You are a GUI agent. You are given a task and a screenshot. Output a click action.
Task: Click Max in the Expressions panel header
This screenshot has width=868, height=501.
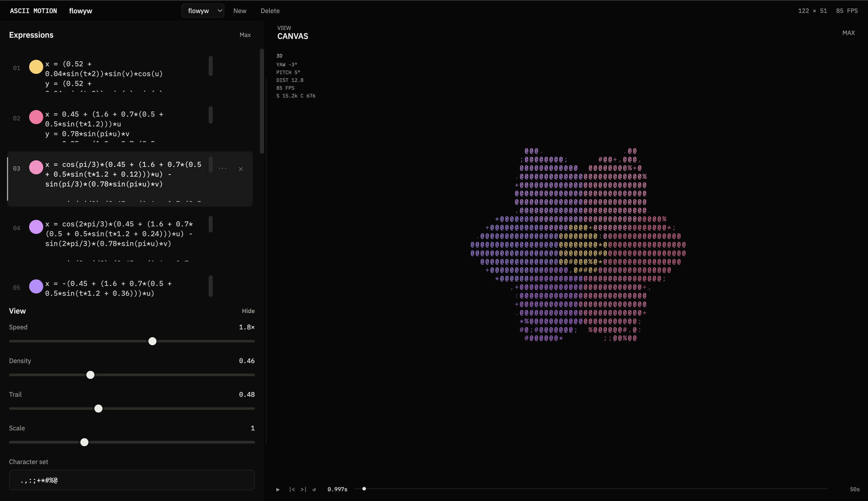click(245, 35)
